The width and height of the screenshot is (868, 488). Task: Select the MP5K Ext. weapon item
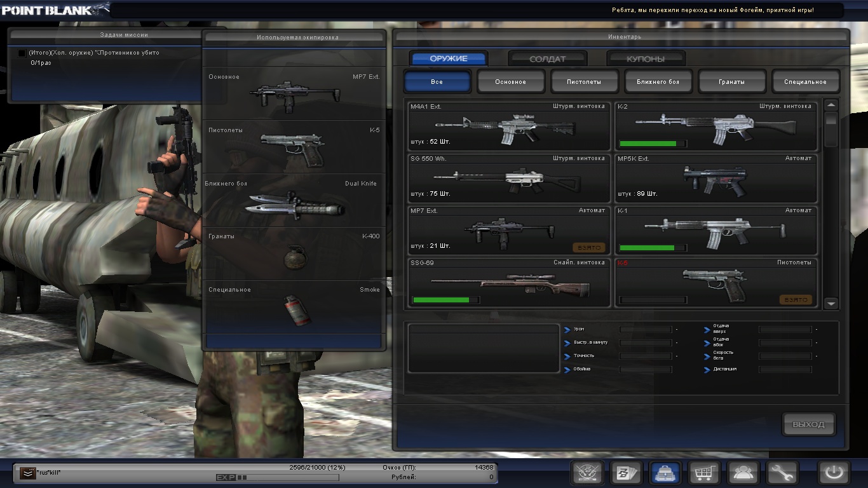click(716, 178)
